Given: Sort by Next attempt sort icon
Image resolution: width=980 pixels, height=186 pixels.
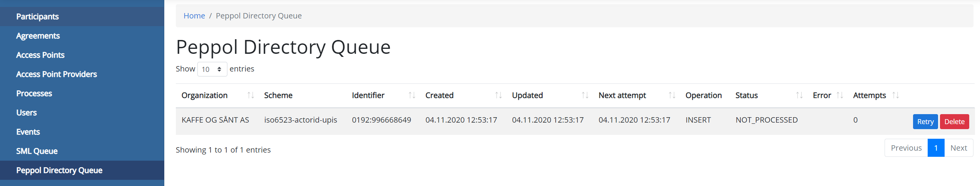Looking at the screenshot, I should 672,95.
